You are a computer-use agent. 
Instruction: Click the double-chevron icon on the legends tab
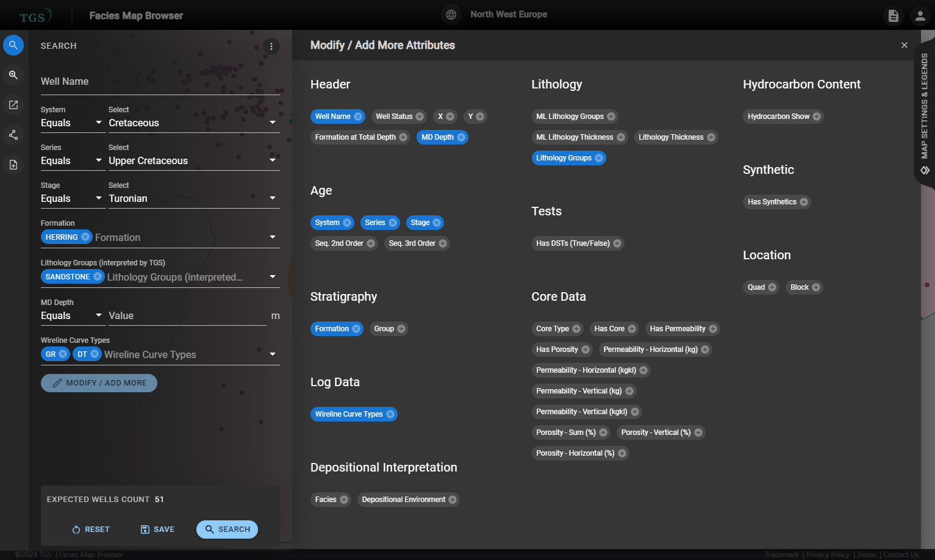pyautogui.click(x=924, y=170)
